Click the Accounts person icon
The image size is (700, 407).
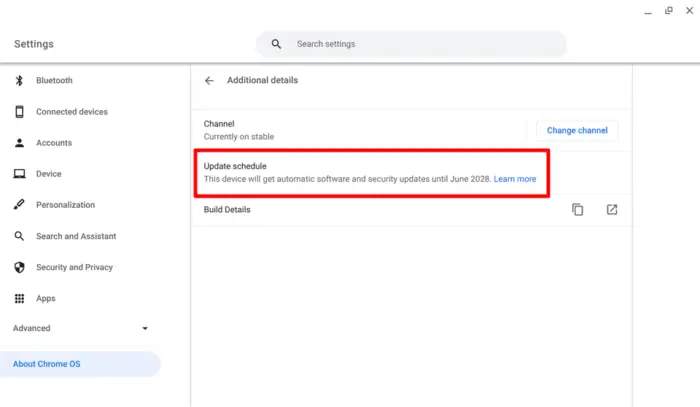[x=19, y=143]
